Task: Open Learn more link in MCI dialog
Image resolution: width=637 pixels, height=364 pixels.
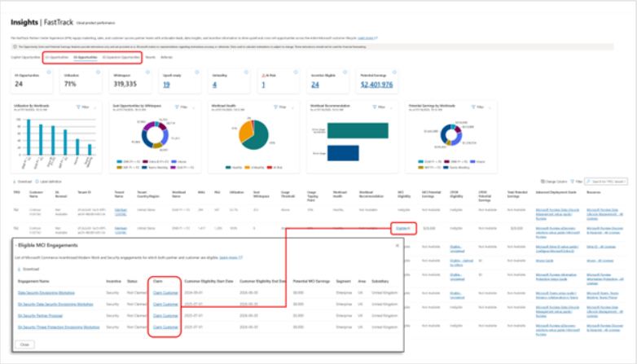Action: [231, 257]
